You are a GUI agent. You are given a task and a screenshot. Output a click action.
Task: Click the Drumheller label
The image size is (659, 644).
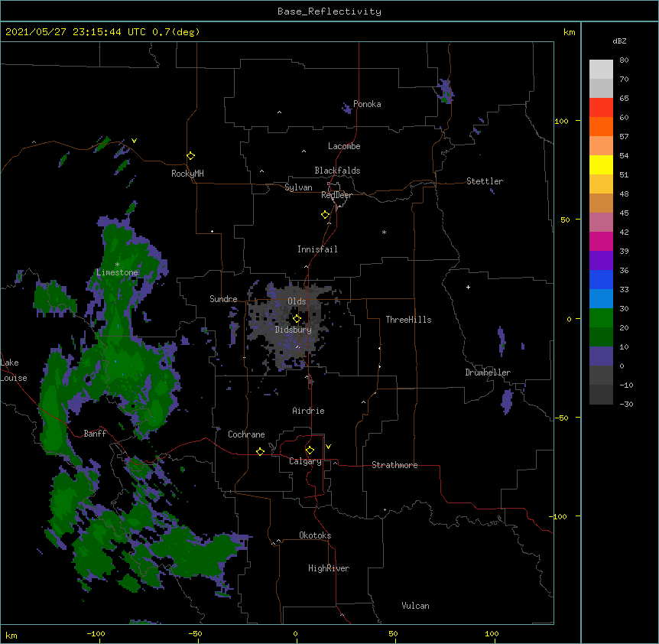[x=488, y=372]
